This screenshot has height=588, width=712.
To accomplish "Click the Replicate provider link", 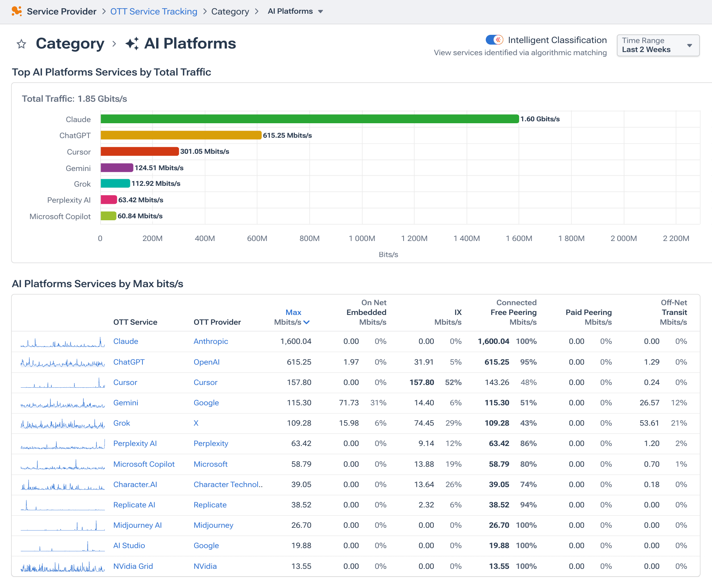I will point(210,505).
